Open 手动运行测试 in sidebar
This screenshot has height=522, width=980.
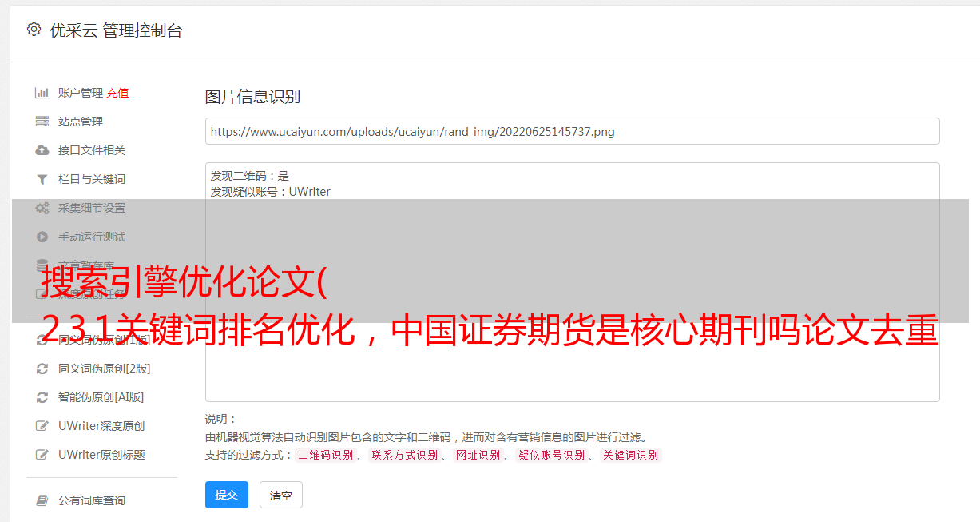(x=92, y=237)
